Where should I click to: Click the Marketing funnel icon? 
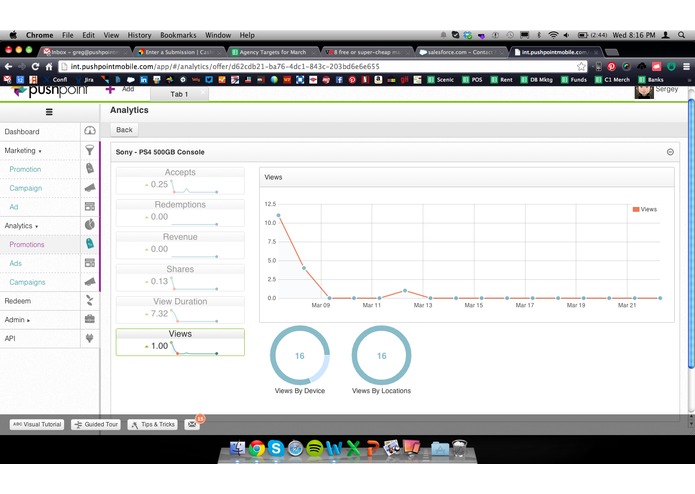(x=90, y=150)
